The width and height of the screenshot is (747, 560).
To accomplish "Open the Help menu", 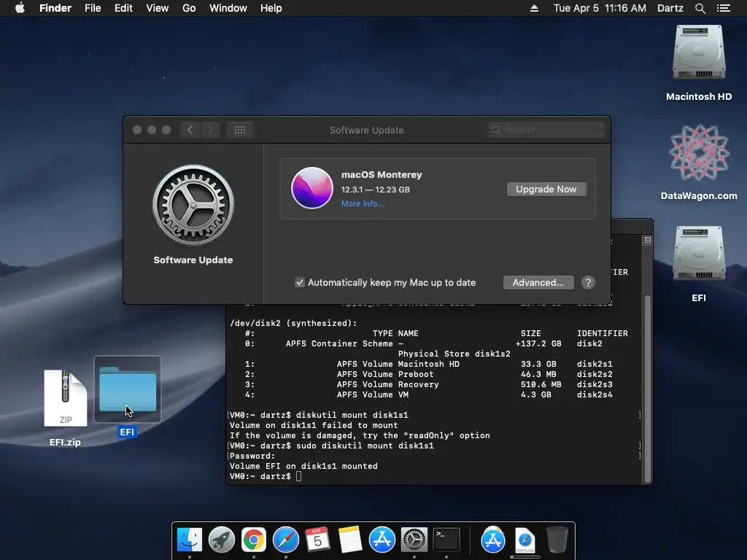I will [271, 8].
